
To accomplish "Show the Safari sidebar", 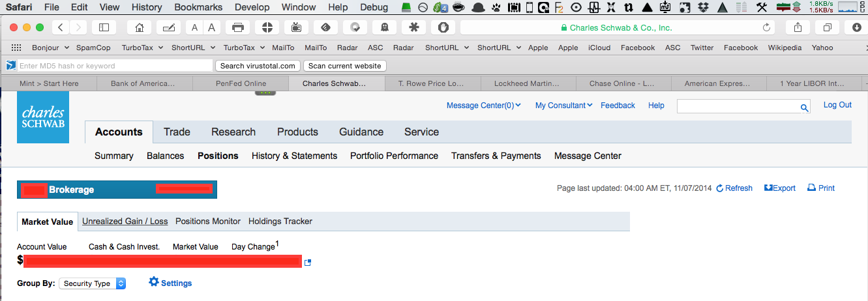I will [104, 27].
